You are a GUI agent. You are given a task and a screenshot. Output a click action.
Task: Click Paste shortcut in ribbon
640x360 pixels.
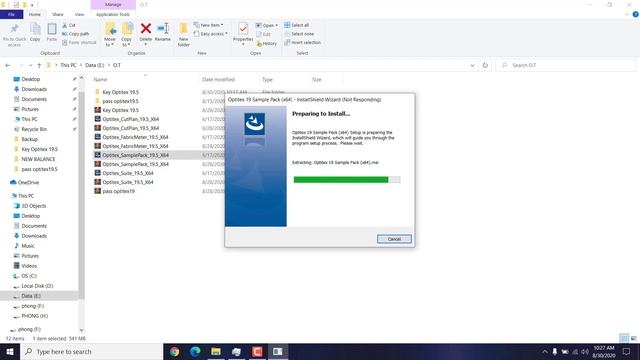(x=79, y=42)
